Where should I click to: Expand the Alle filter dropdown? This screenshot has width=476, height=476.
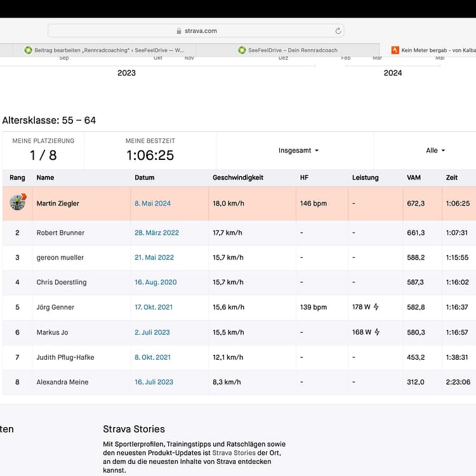(x=435, y=150)
